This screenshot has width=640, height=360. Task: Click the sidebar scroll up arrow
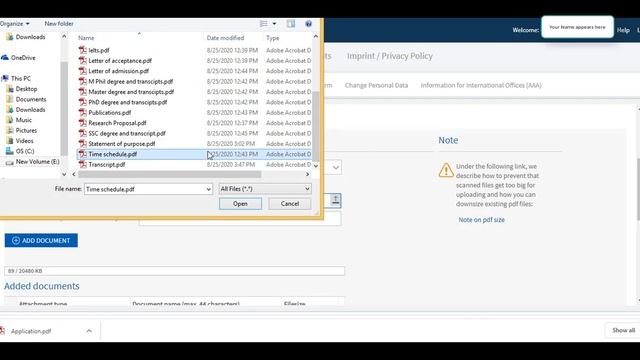pyautogui.click(x=64, y=37)
